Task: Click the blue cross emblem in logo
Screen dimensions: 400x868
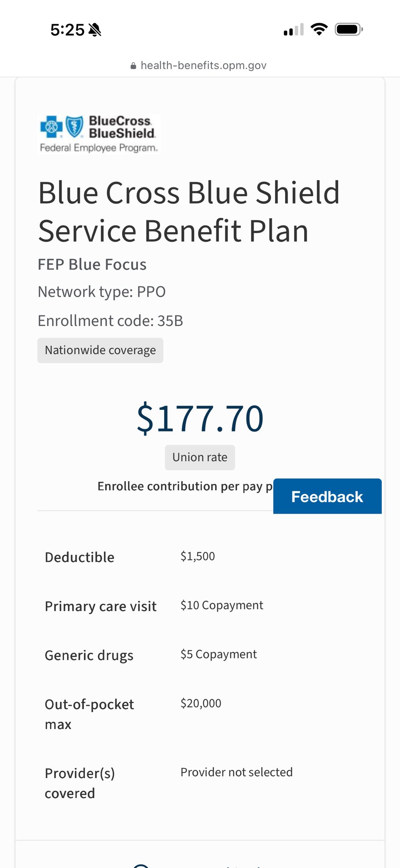Action: pyautogui.click(x=51, y=126)
